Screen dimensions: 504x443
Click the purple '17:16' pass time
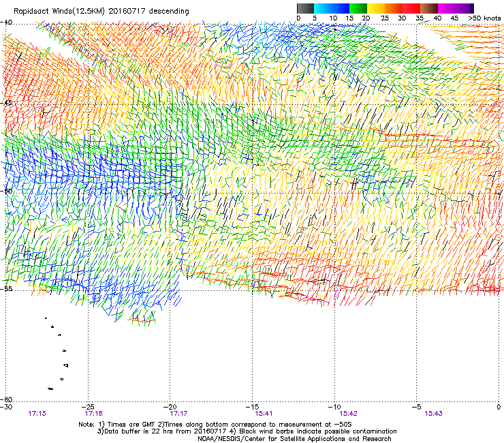[x=93, y=414]
